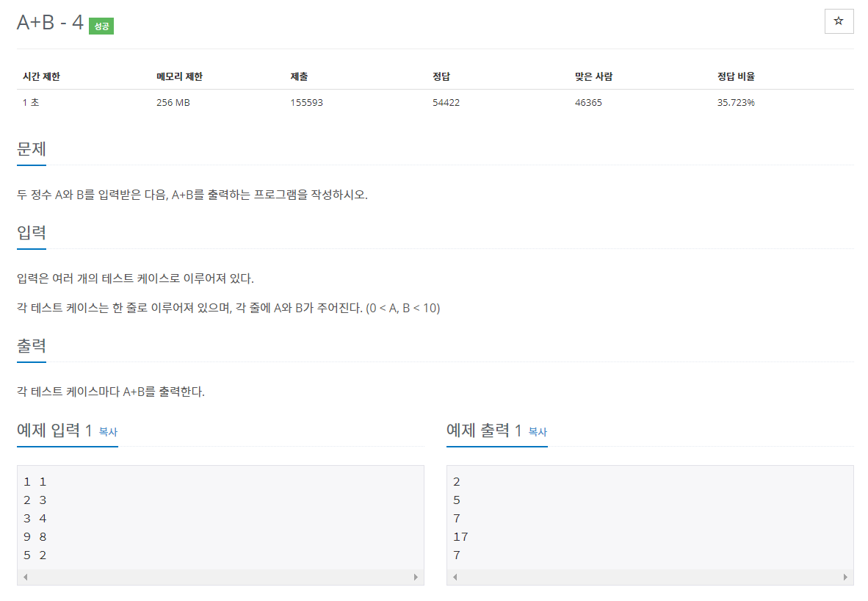868x601 pixels.
Task: Click the green 성공 badge
Action: [x=101, y=26]
